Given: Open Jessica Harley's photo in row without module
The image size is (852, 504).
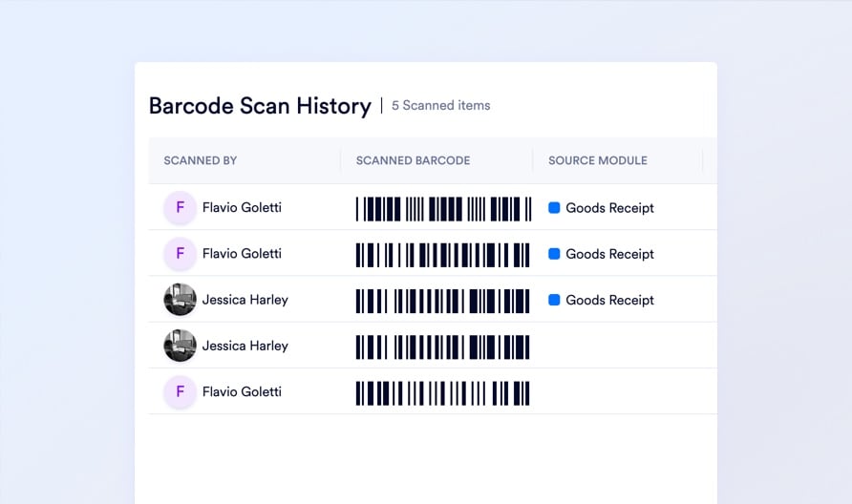Looking at the screenshot, I should coord(180,346).
